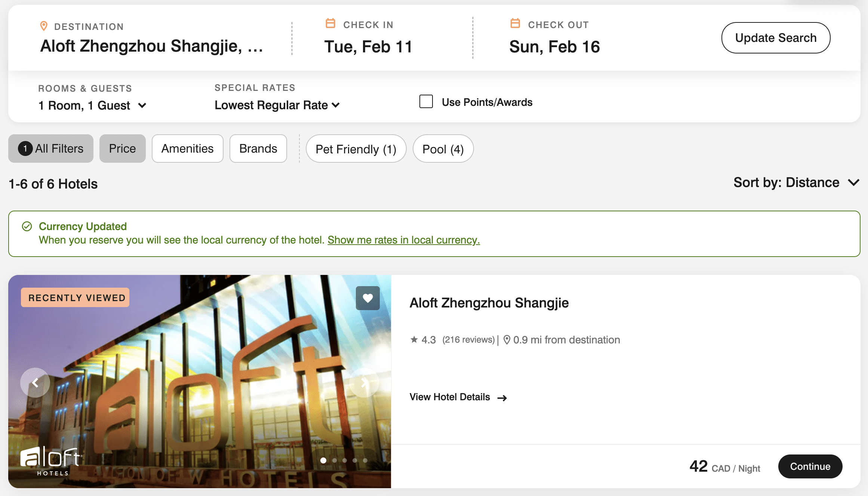The width and height of the screenshot is (868, 496).
Task: Click the green checkmark in Currency Updated notice
Action: pyautogui.click(x=27, y=226)
